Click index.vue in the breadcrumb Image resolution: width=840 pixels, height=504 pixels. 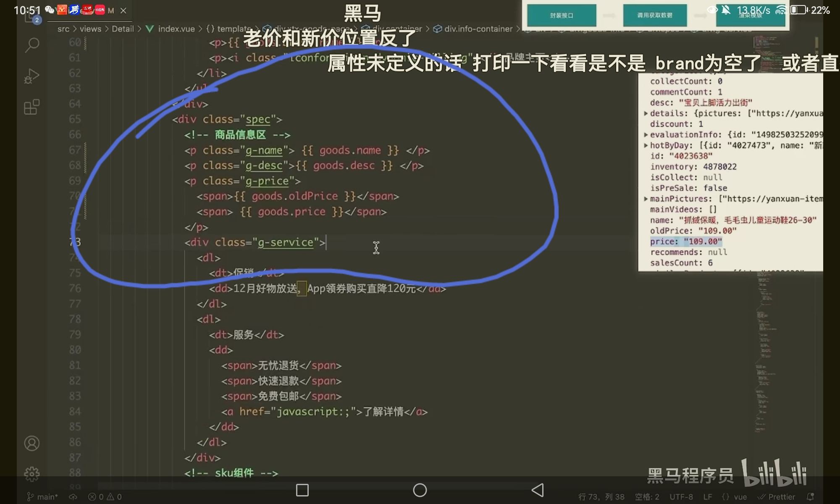coord(176,29)
